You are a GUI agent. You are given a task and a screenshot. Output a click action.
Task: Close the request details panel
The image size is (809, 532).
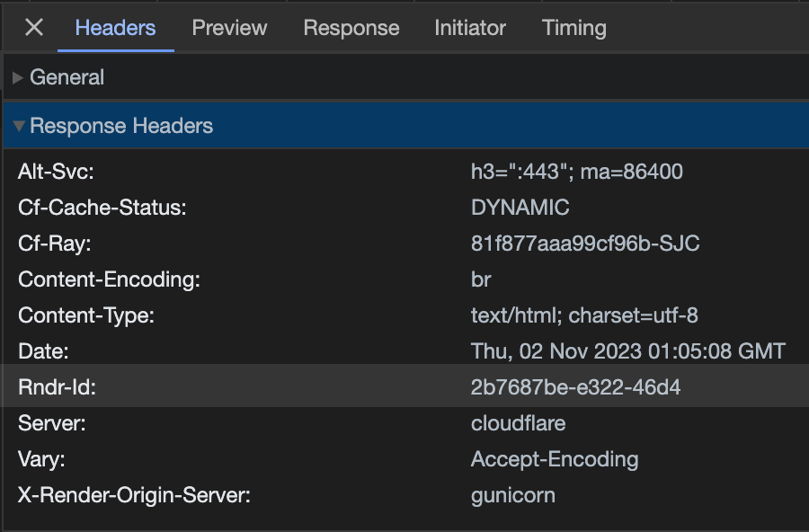pos(33,27)
